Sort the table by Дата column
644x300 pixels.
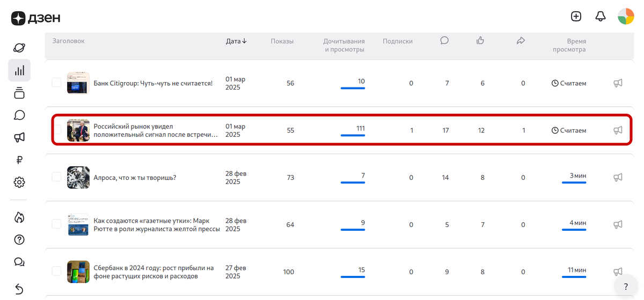(236, 41)
